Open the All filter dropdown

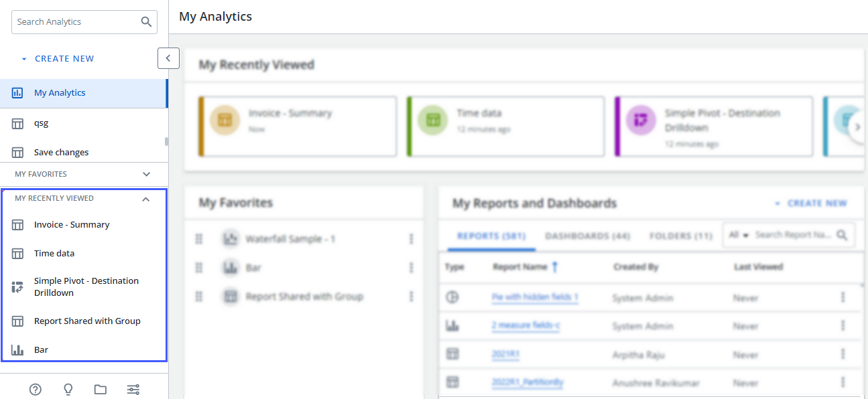tap(738, 236)
